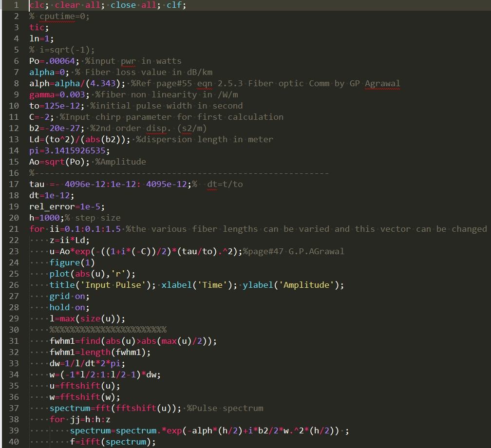Image resolution: width=491 pixels, height=448 pixels.
Task: Click the 'ln=1;' line
Action: tap(41, 39)
